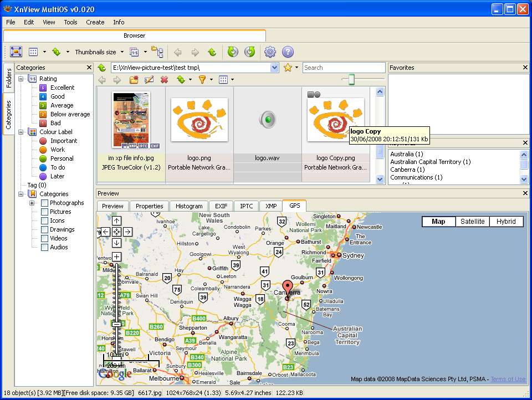
Task: Open the Tools menu
Action: (70, 22)
